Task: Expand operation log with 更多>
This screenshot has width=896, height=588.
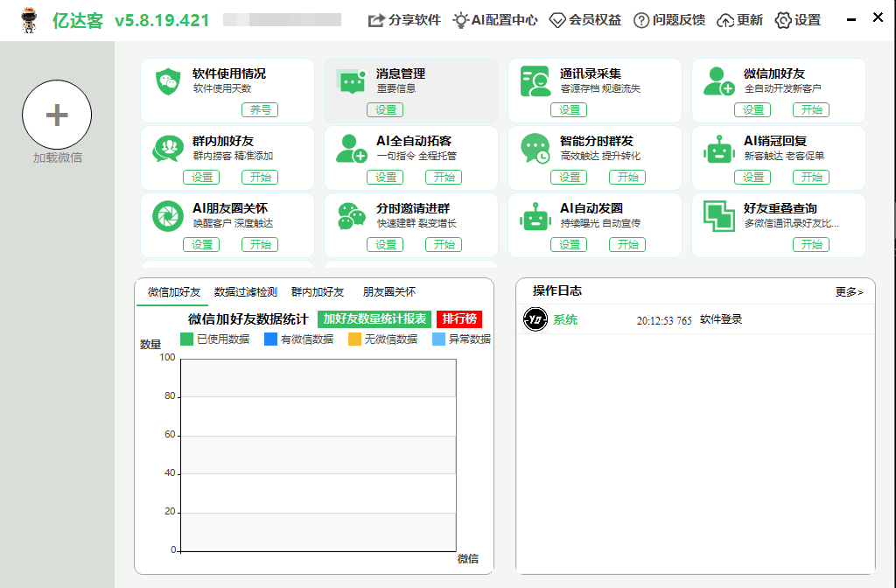Action: [849, 292]
